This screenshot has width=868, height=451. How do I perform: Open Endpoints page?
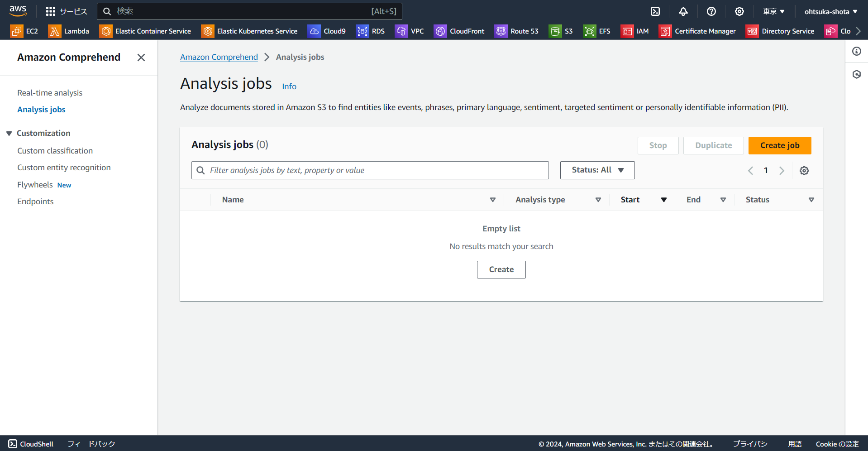tap(35, 202)
